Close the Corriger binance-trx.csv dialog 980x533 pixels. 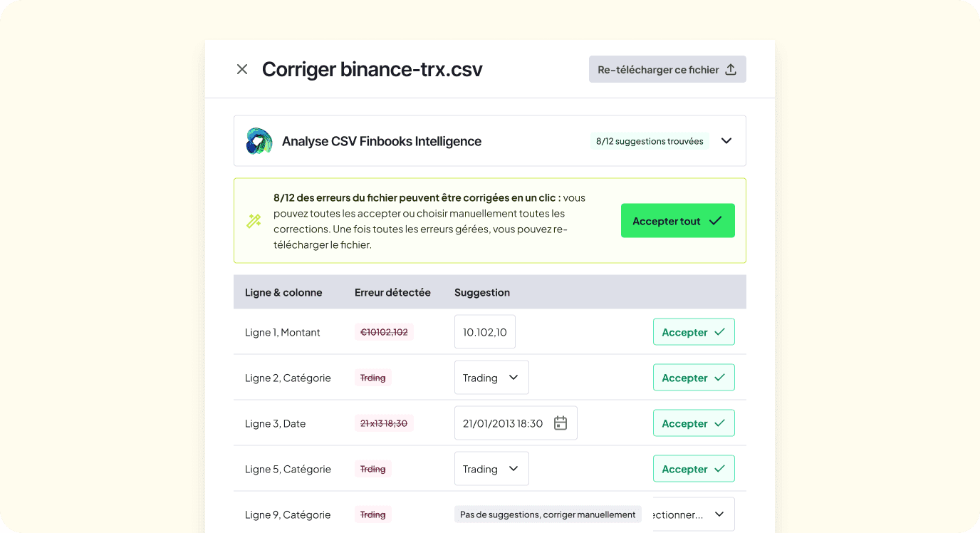(x=242, y=69)
